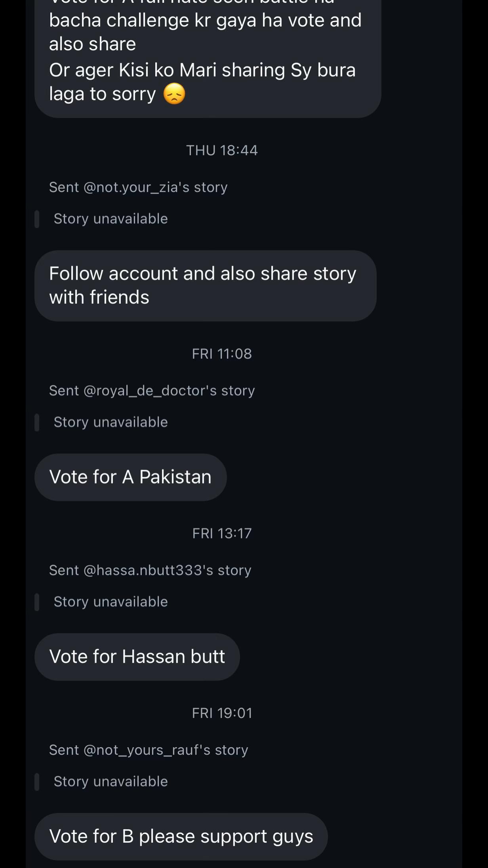The width and height of the screenshot is (488, 868).
Task: Tap the quote bar beside first 'Story unavailable'
Action: click(37, 219)
